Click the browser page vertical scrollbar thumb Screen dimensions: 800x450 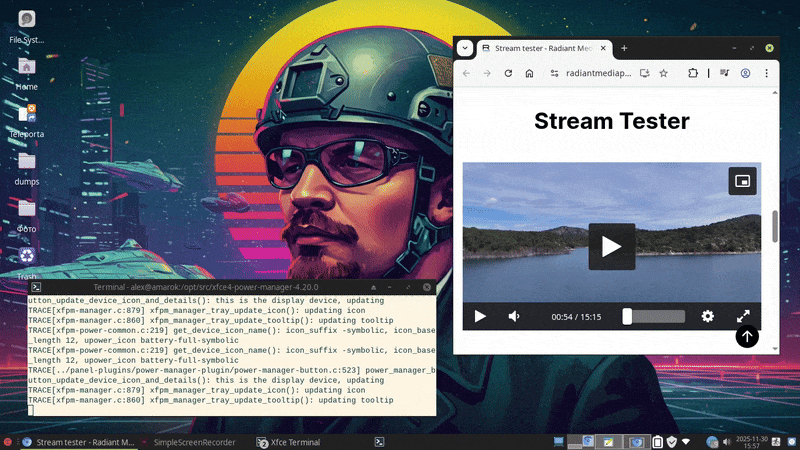click(x=775, y=226)
